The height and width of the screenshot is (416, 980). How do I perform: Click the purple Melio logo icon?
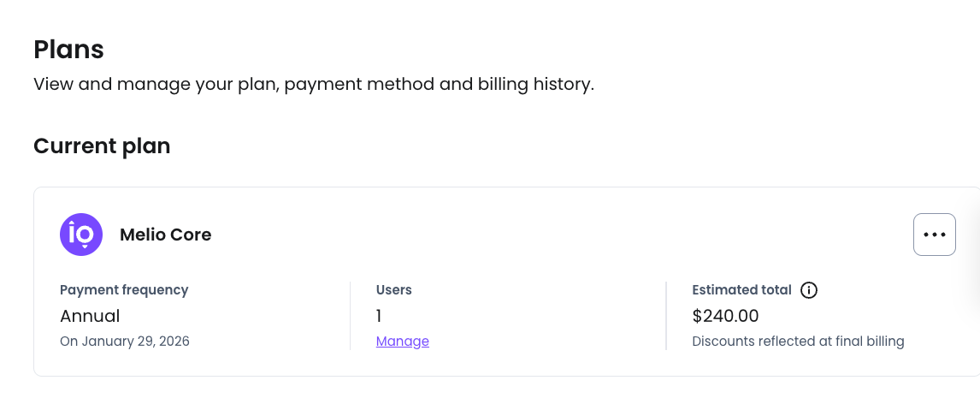point(81,235)
